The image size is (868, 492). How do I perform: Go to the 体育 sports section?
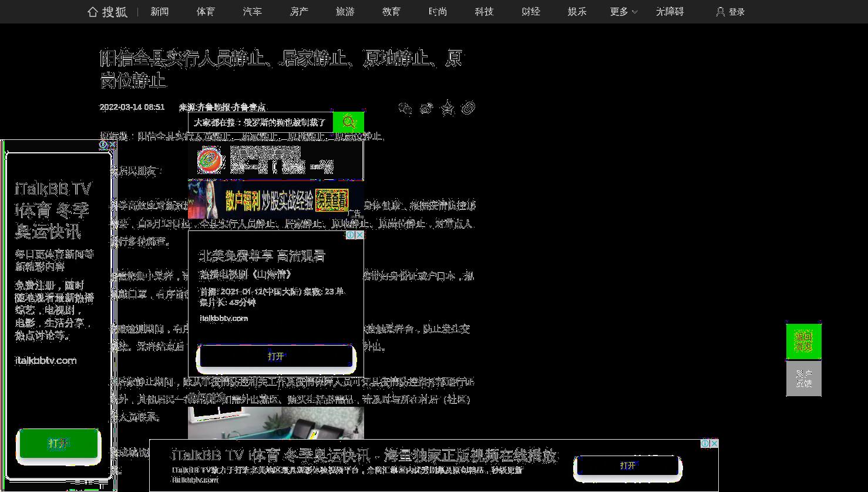(x=206, y=12)
